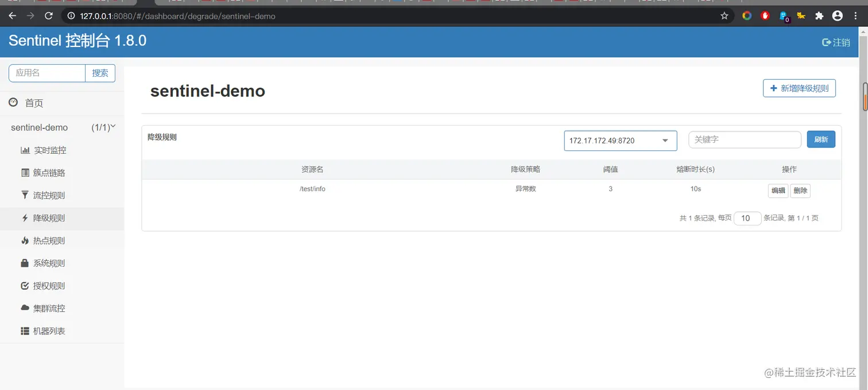The image size is (868, 390).
Task: Click the Sentinel 控制台 1.8.0 title
Action: point(77,41)
